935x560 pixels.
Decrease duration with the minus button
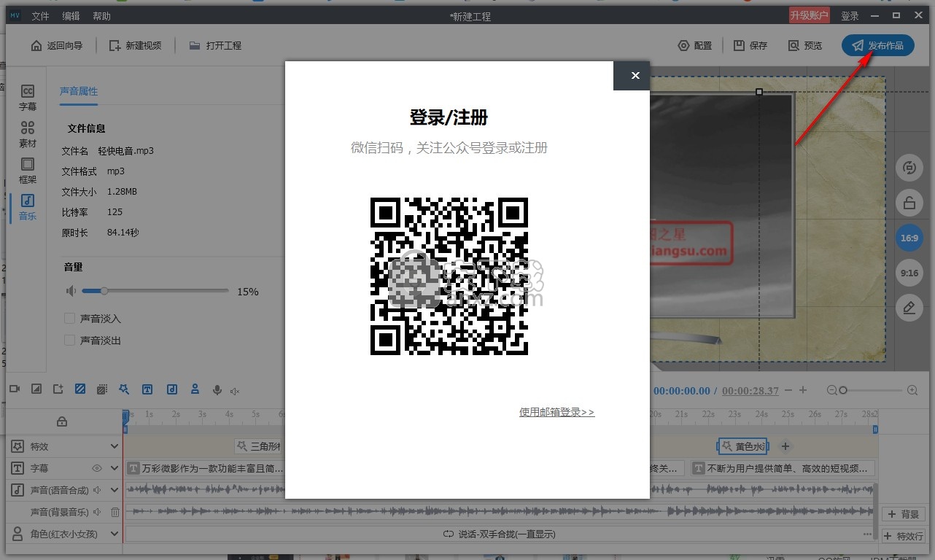[x=788, y=390]
